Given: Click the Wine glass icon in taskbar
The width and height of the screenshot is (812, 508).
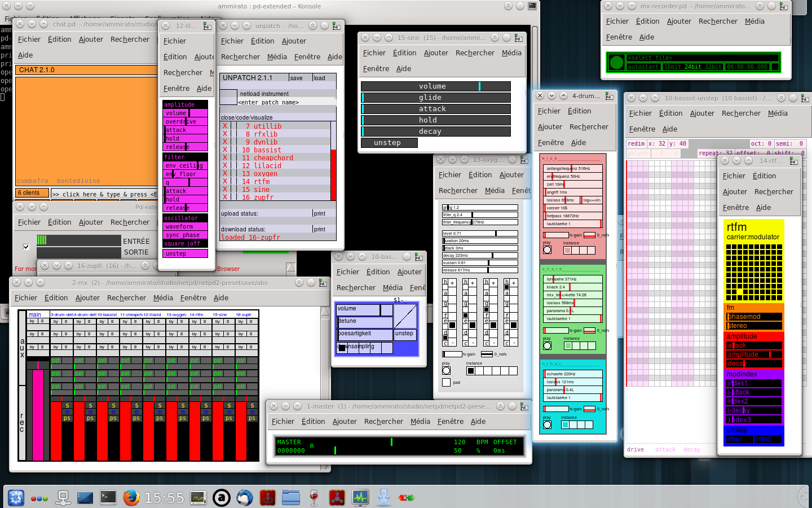Looking at the screenshot, I should coord(314,497).
